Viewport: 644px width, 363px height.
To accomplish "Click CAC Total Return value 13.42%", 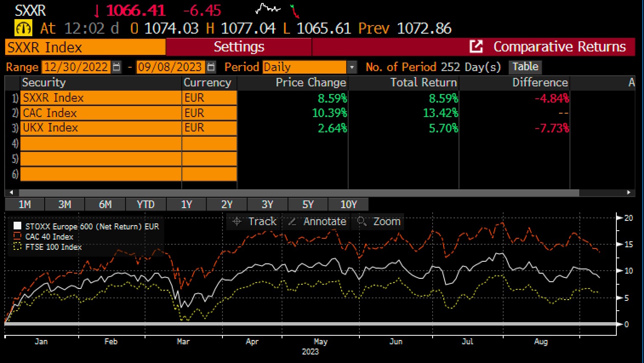I will [440, 113].
